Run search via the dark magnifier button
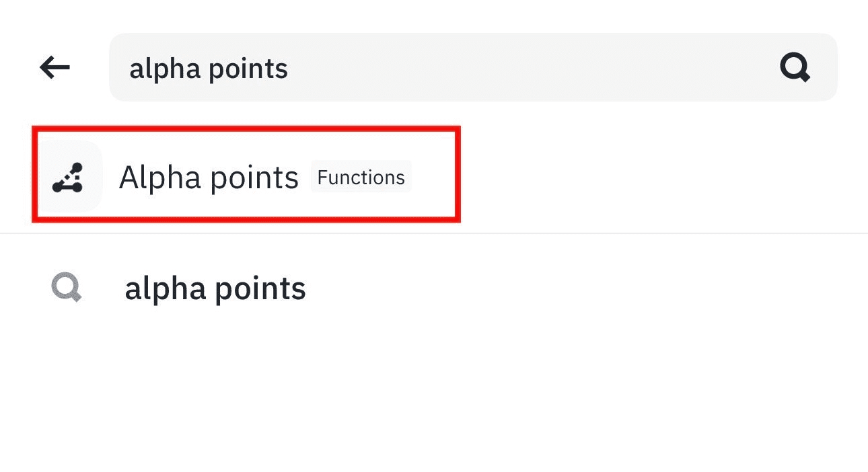 [795, 68]
